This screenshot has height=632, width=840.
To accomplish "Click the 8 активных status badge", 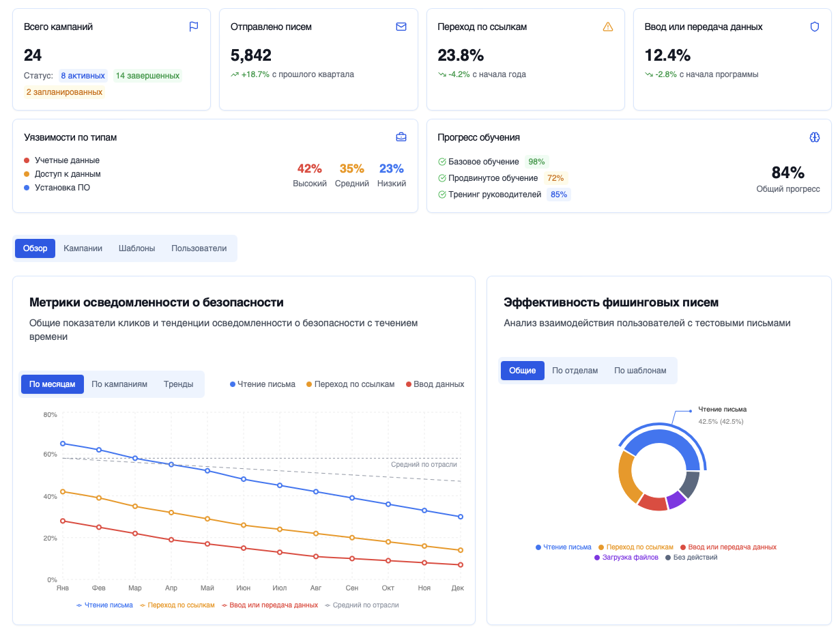I will pos(83,76).
